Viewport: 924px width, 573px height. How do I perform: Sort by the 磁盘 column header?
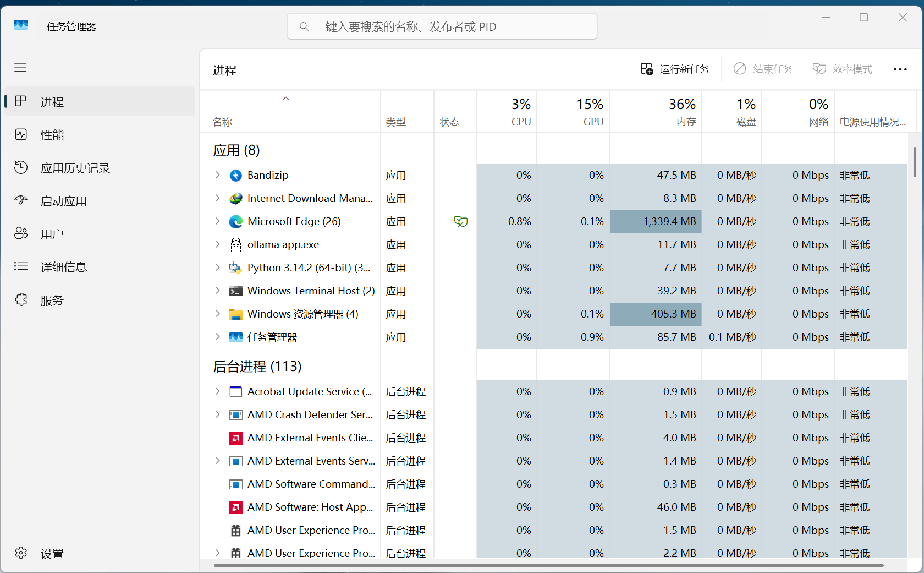click(732, 112)
